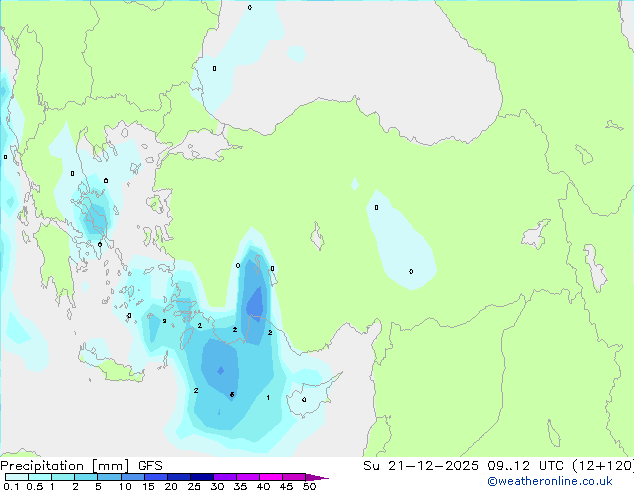Click the 'Su 21-12-2025' date text

click(421, 466)
